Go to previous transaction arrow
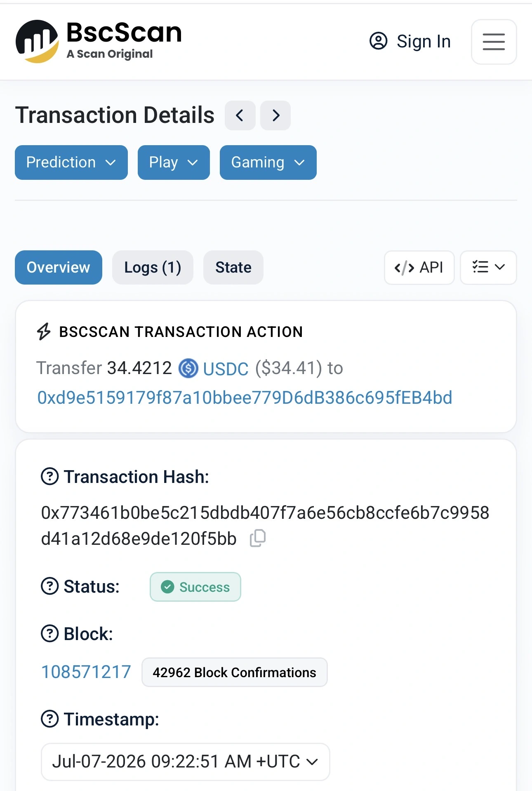532x791 pixels. 240,115
